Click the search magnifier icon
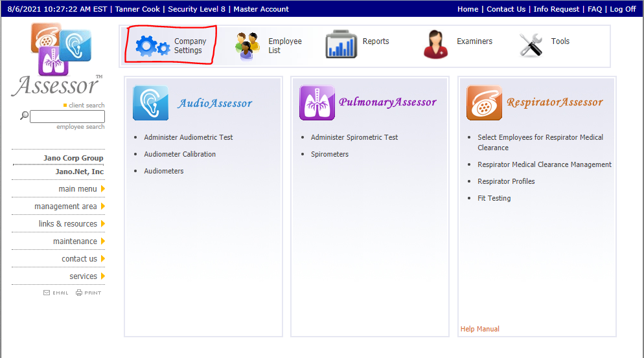Image resolution: width=644 pixels, height=358 pixels. coord(24,116)
